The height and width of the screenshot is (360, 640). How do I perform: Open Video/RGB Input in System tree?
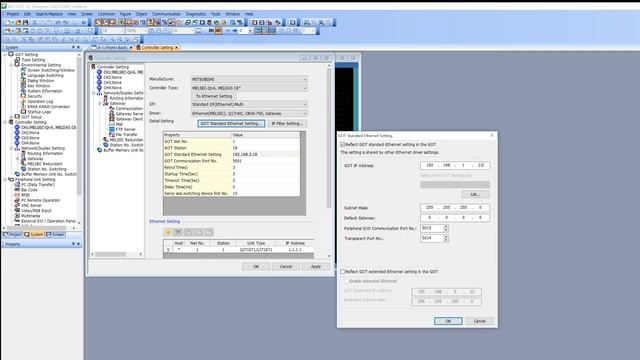click(36, 211)
